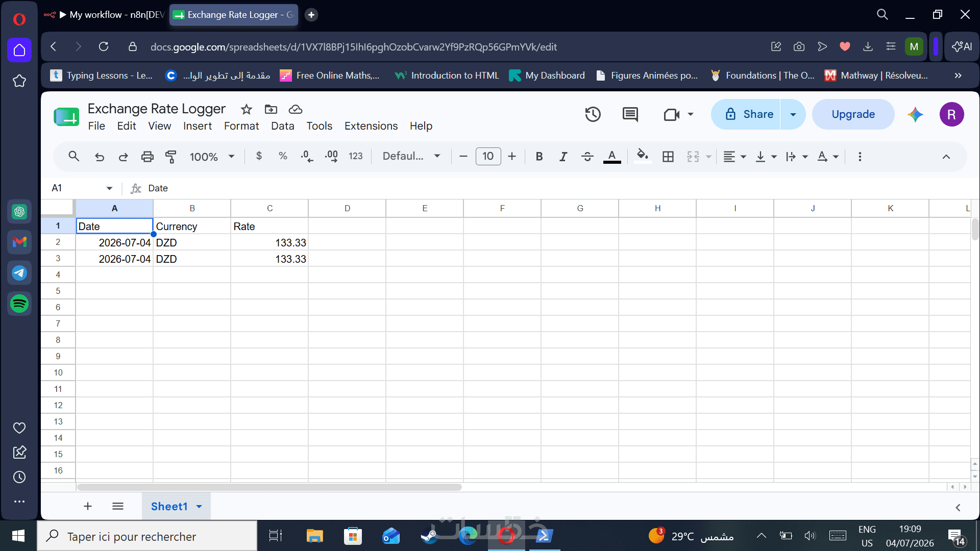Open the Edit menu
The width and height of the screenshot is (980, 551).
[127, 126]
